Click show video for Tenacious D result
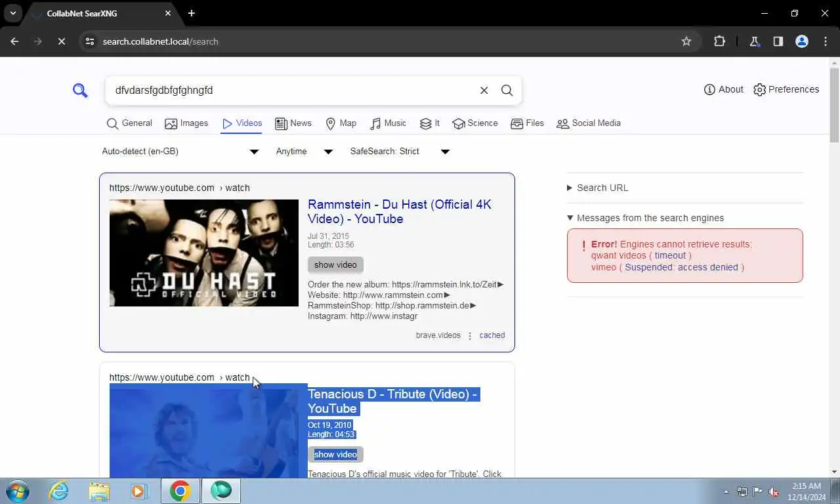Screen dimensions: 840x504 [x=335, y=455]
